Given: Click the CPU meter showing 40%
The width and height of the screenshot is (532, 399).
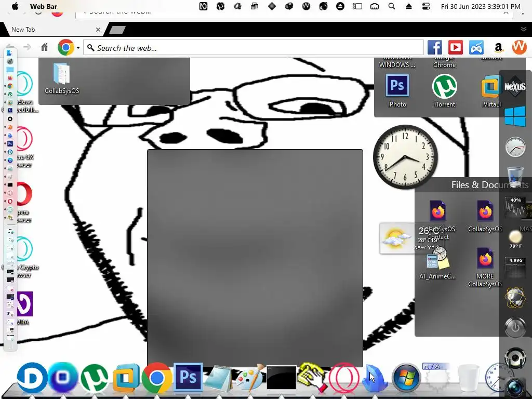Looking at the screenshot, I should (515, 207).
